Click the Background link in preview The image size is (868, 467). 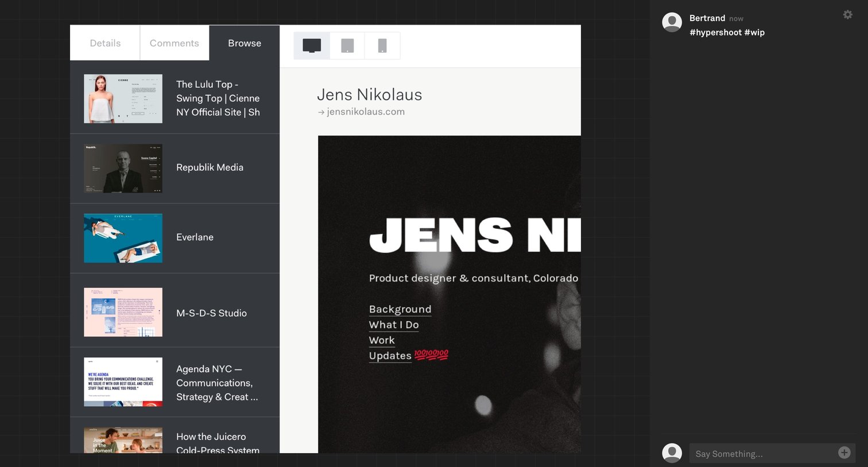(x=400, y=309)
